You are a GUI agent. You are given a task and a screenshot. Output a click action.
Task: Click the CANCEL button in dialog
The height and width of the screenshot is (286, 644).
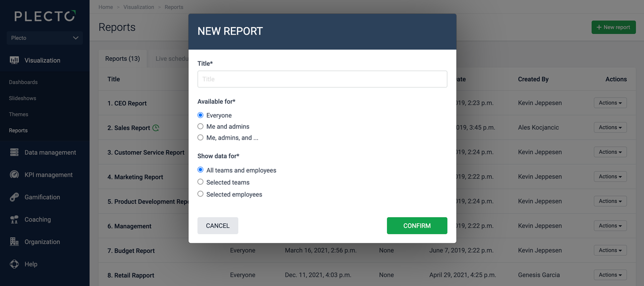(217, 226)
